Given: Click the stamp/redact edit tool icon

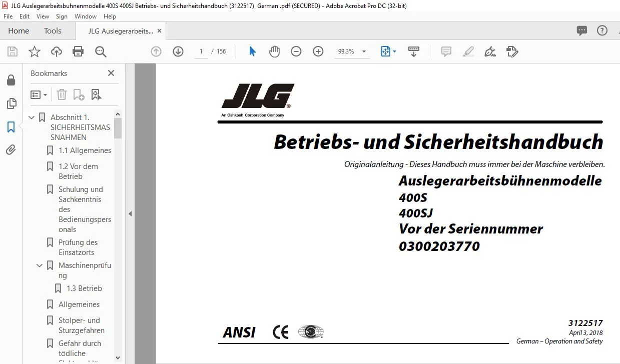Looking at the screenshot, I should (512, 51).
